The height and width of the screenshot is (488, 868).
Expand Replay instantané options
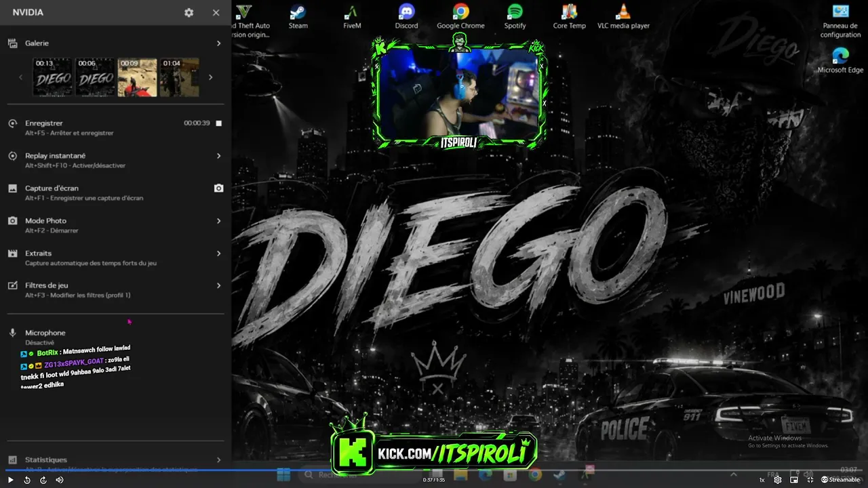tap(218, 156)
